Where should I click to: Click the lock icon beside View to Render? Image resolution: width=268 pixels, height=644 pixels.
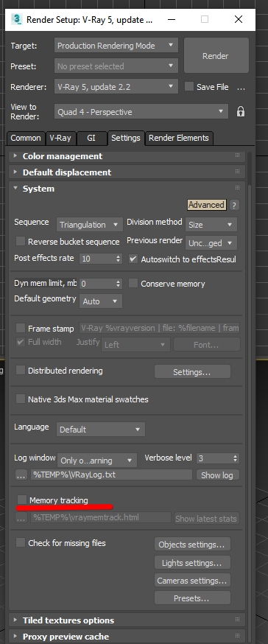pyautogui.click(x=241, y=111)
